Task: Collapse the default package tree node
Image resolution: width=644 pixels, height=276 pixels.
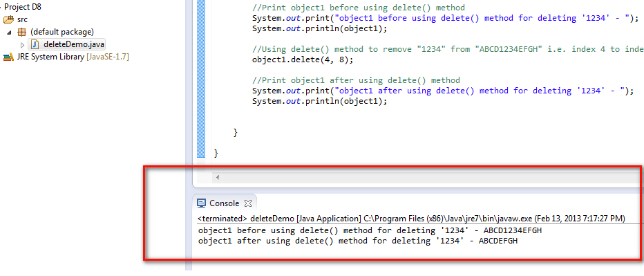Action: coord(9,32)
